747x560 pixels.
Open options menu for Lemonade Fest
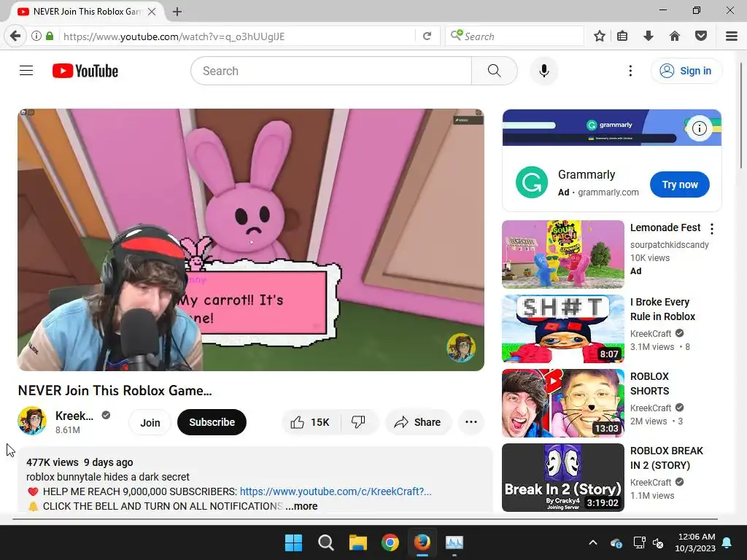click(712, 229)
